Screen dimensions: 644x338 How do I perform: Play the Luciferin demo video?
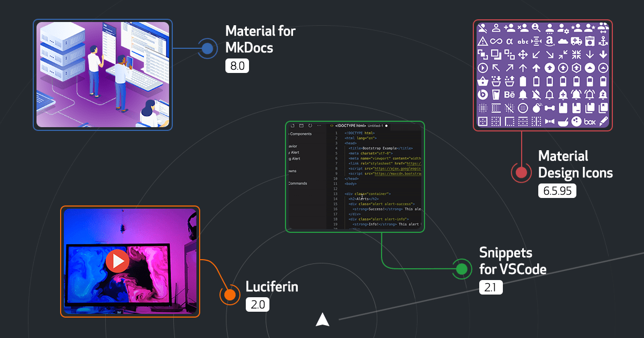coord(117,262)
